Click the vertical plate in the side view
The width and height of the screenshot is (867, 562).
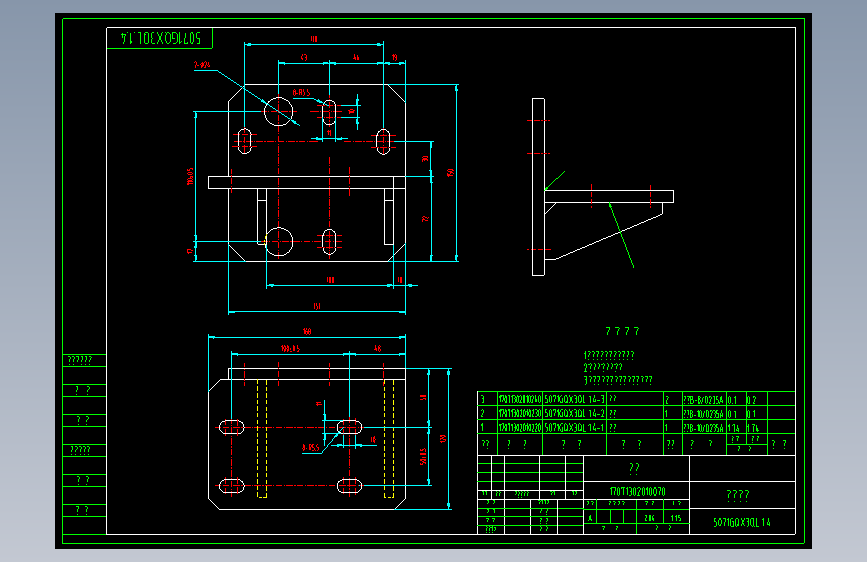click(538, 187)
